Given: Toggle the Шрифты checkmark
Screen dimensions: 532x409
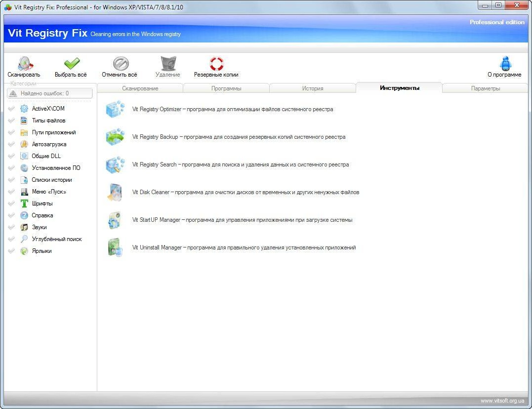Looking at the screenshot, I should (x=11, y=204).
